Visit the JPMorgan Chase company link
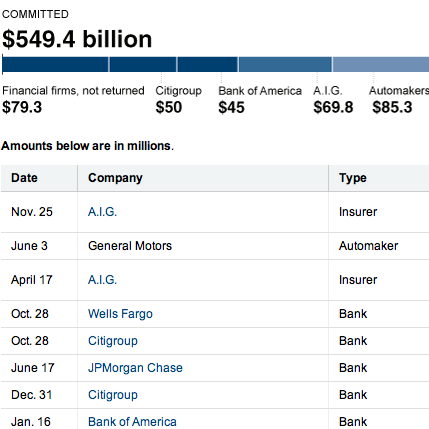The image size is (429, 429). tap(135, 368)
